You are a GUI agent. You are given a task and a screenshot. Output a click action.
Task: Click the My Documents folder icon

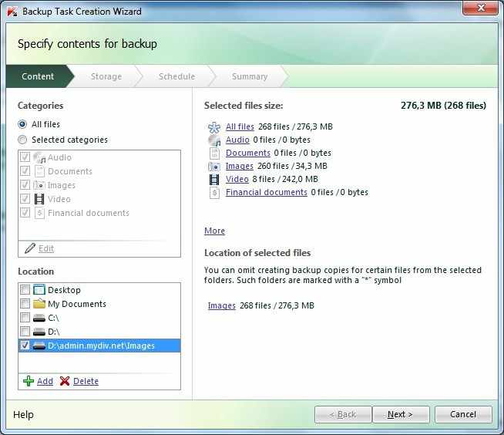pos(39,303)
